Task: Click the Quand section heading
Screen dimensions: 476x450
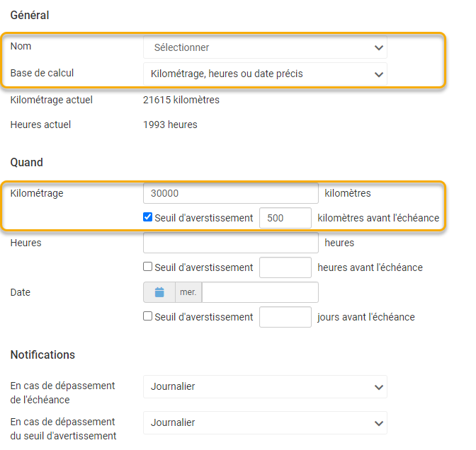Action: coord(27,162)
